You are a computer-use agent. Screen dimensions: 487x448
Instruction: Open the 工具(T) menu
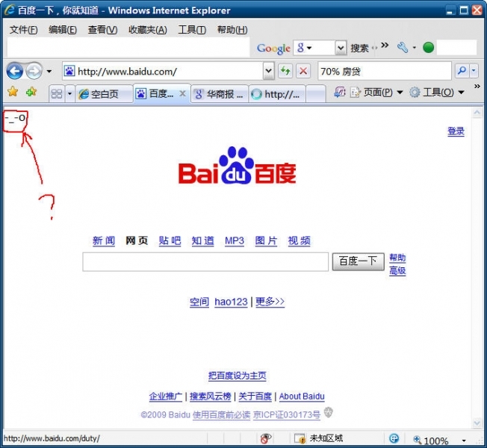[x=192, y=30]
